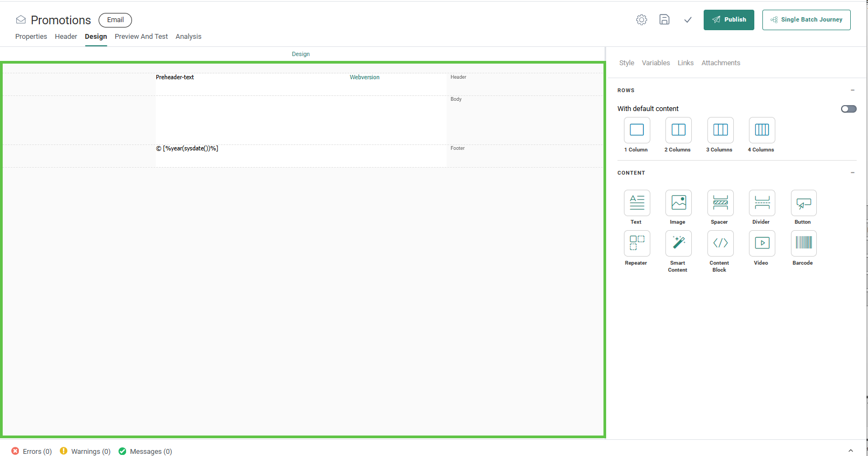Select the Video content icon
Screen dimensions: 868x456
coord(762,244)
